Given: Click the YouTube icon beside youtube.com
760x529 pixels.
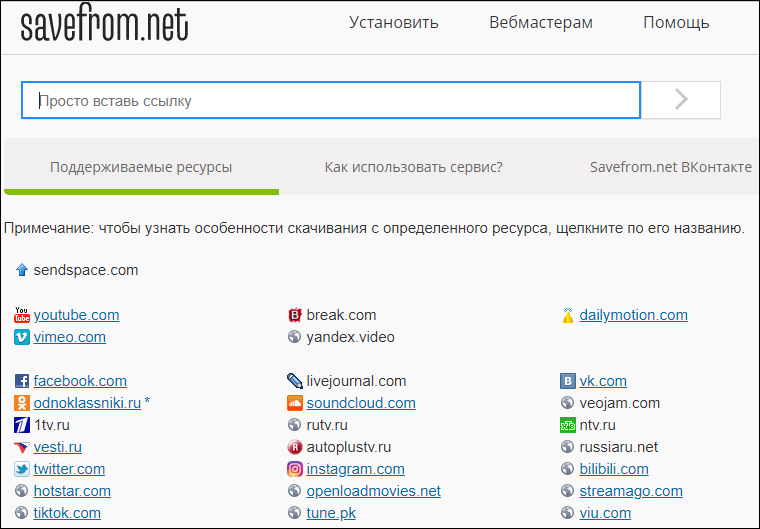Looking at the screenshot, I should coord(22,315).
